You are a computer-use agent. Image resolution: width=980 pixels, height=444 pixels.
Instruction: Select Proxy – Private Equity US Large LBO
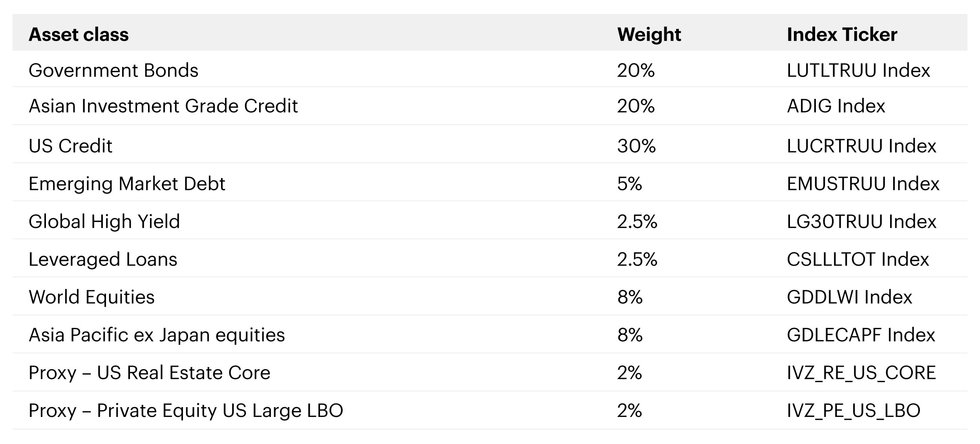tap(186, 411)
